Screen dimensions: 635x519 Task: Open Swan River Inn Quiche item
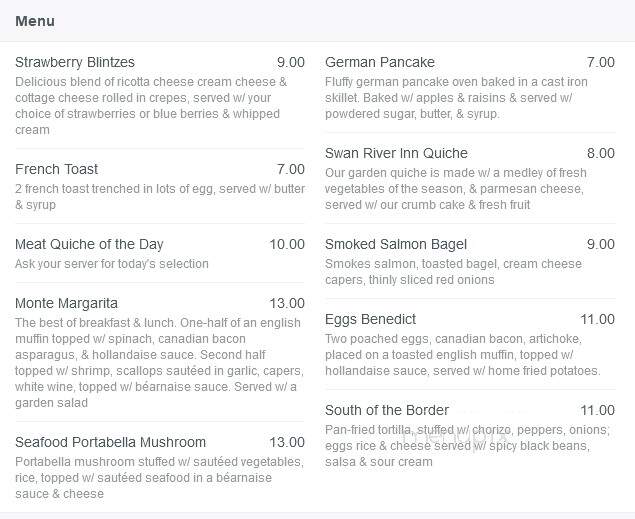click(396, 153)
